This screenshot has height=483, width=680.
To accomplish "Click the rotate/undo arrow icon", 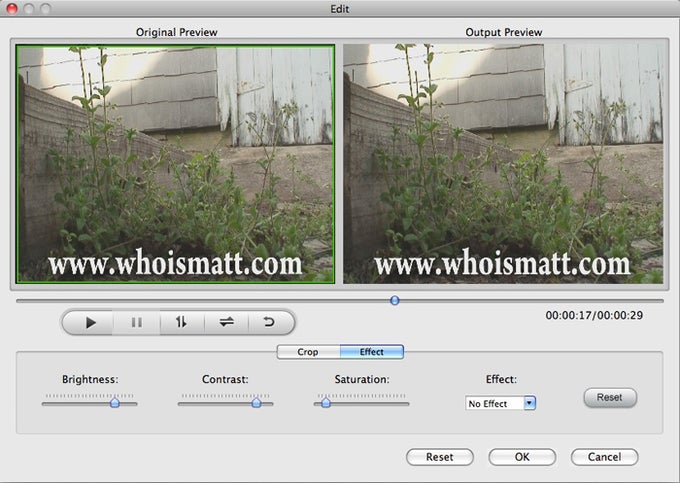I will click(271, 322).
